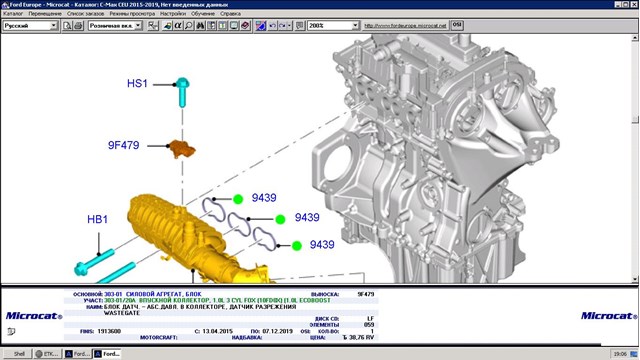Open the Перемещение menu
640x360 pixels.
click(45, 13)
